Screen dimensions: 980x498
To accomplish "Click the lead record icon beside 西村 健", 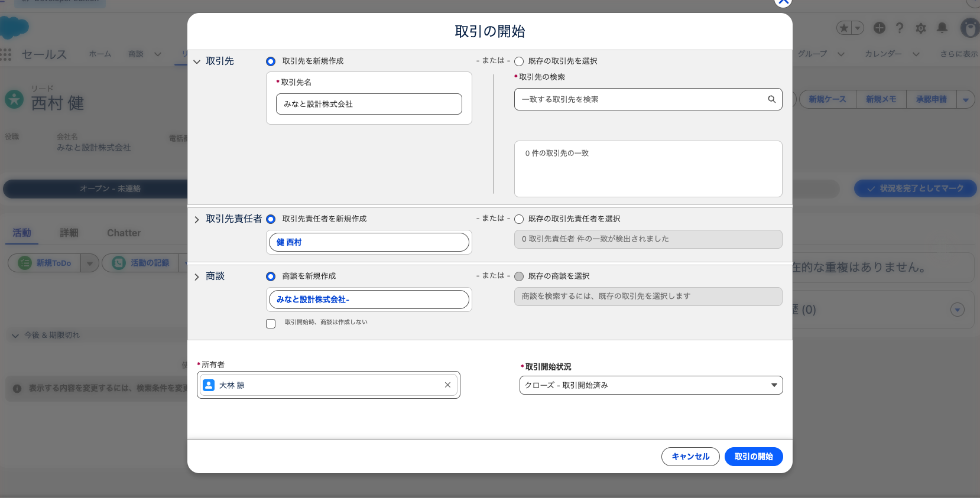I will pyautogui.click(x=14, y=99).
